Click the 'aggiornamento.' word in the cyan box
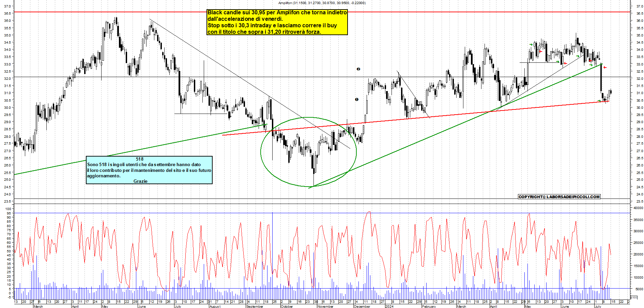 (x=104, y=176)
